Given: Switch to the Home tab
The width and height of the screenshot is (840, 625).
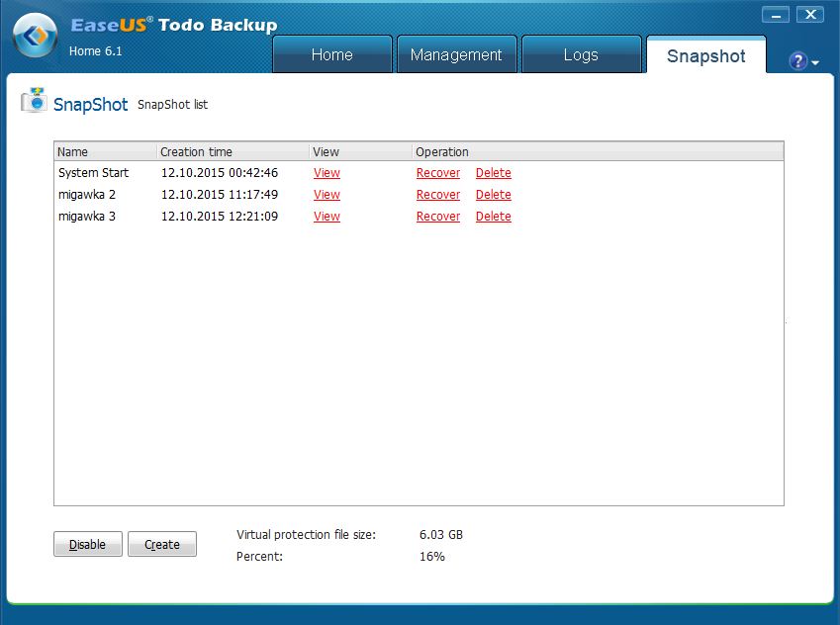Looking at the screenshot, I should [x=332, y=54].
